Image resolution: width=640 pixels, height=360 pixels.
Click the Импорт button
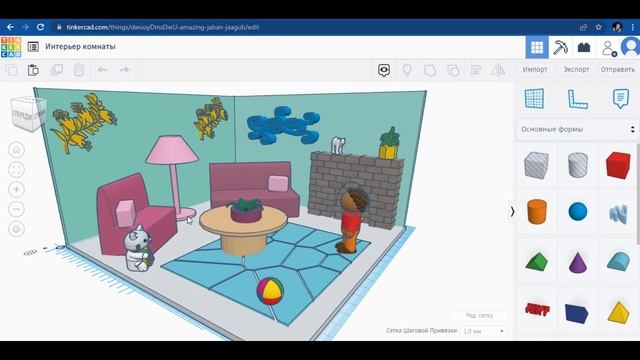535,70
